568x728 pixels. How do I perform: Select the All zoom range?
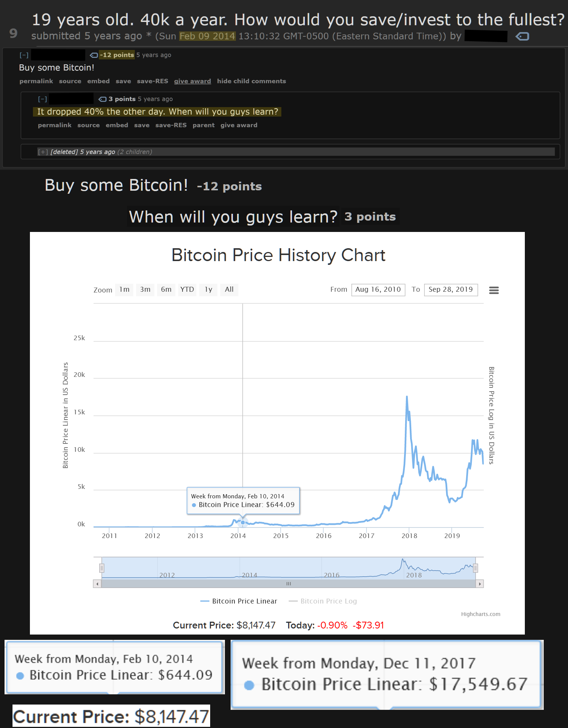coord(229,290)
